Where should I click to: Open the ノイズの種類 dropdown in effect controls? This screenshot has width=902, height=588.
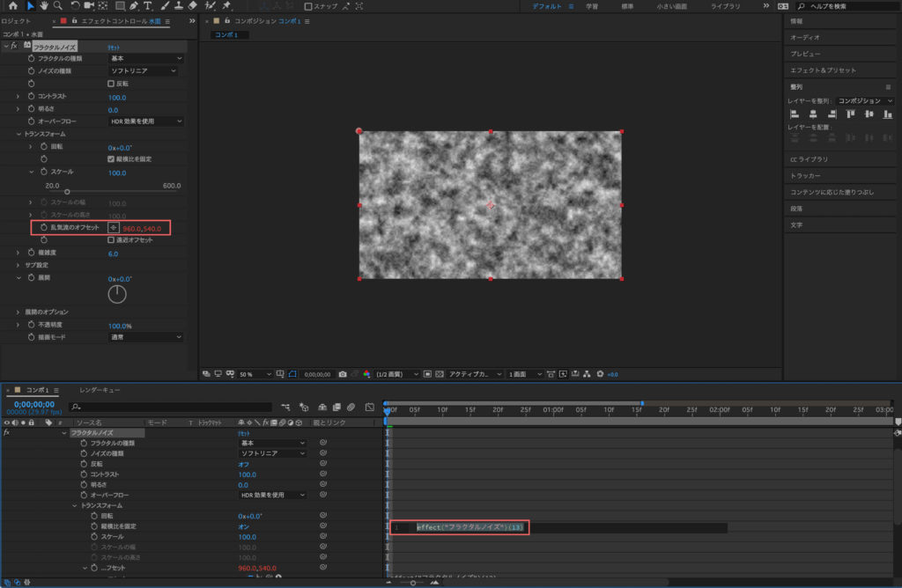pos(143,70)
